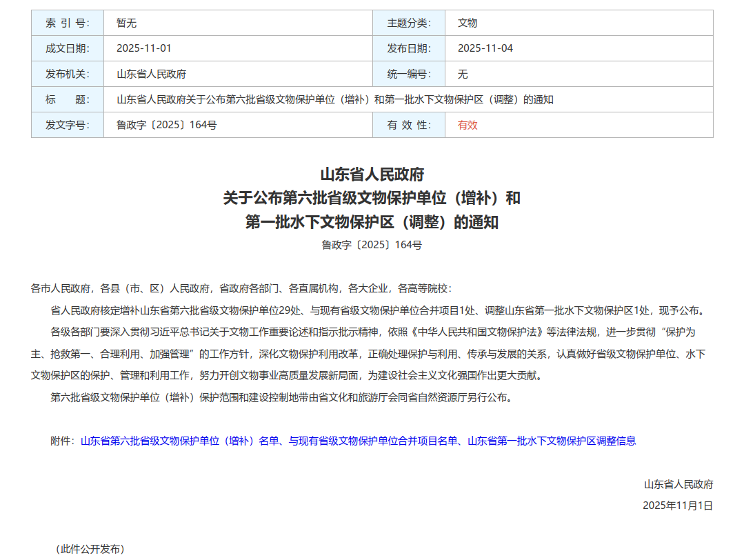
Task: Click the 成文日期 value 2025-11-01
Action: coord(143,48)
